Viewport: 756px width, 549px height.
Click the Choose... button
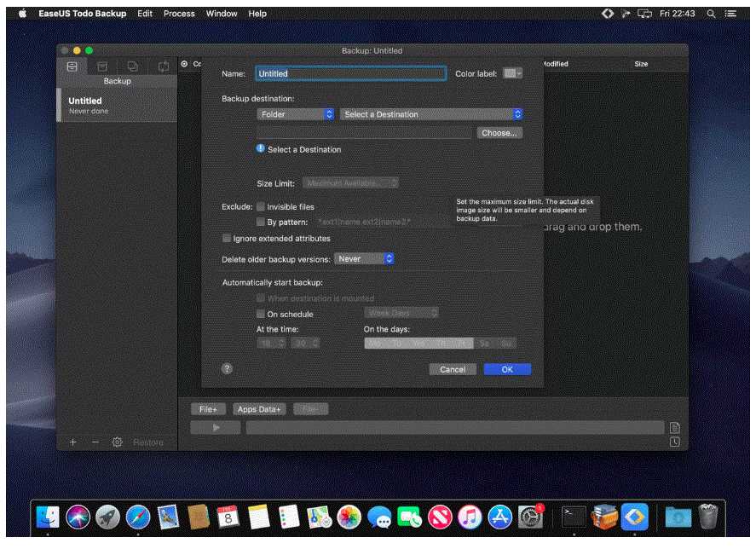tap(499, 133)
